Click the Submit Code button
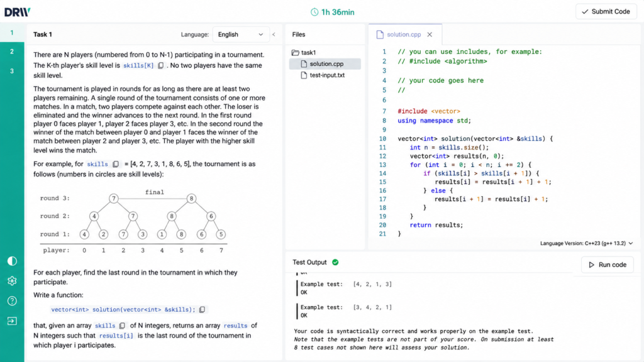Screen dimensions: 644x362 [606, 11]
